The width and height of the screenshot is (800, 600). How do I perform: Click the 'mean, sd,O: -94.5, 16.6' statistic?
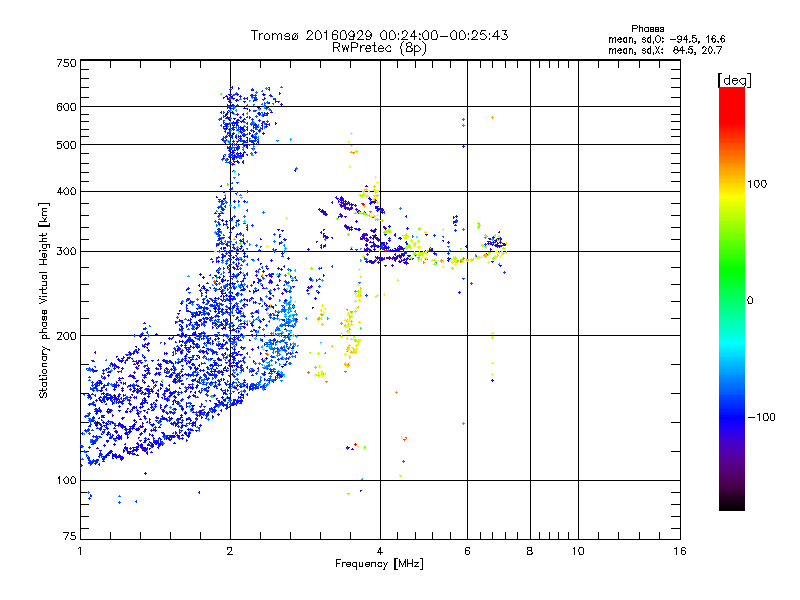(x=666, y=39)
